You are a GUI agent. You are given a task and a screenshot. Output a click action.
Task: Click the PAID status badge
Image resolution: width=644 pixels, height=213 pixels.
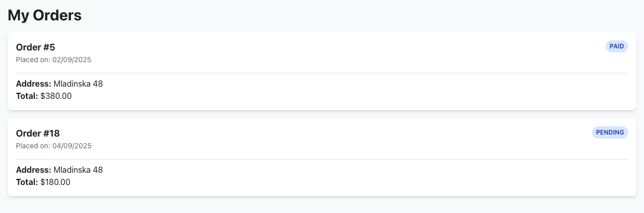[x=616, y=46]
